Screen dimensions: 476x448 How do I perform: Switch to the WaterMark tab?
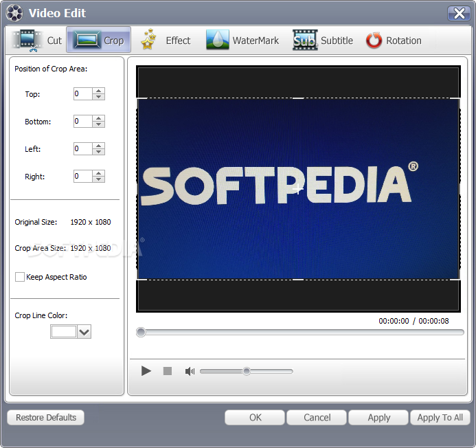tap(242, 40)
